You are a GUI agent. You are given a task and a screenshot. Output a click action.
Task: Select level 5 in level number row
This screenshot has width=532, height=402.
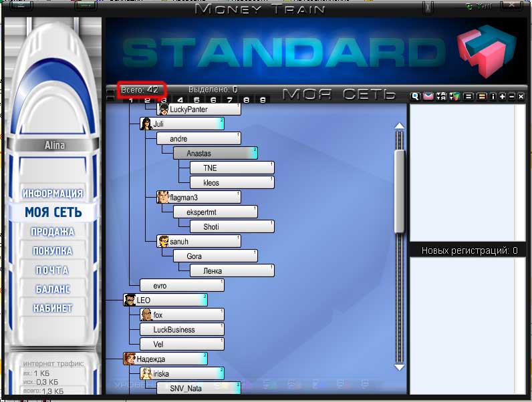click(196, 100)
